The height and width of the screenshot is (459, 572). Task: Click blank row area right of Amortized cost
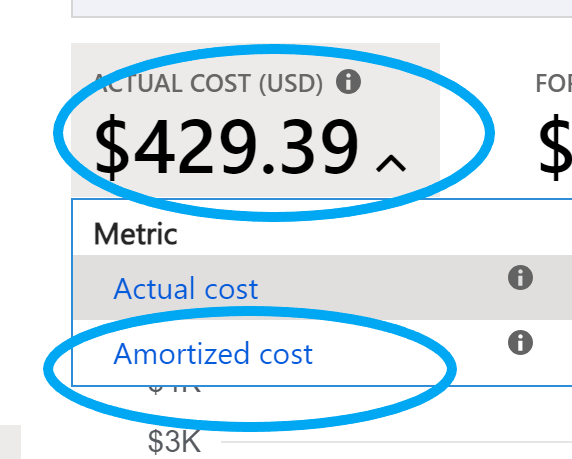click(x=409, y=352)
